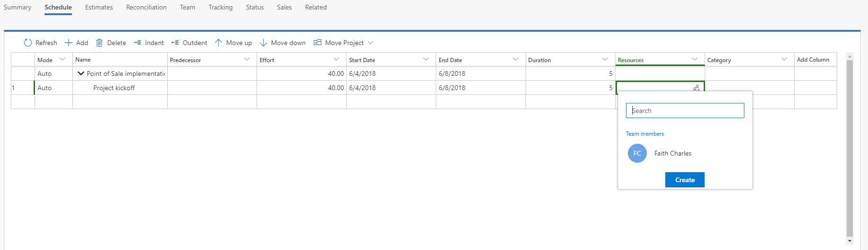Select the FC avatar for Faith Charles
This screenshot has height=250, width=868.
637,153
